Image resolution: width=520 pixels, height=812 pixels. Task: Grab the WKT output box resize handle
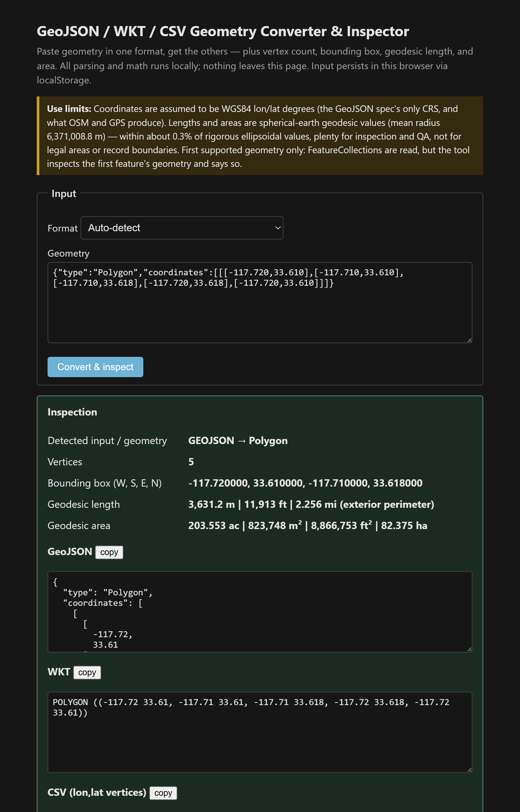[x=469, y=770]
